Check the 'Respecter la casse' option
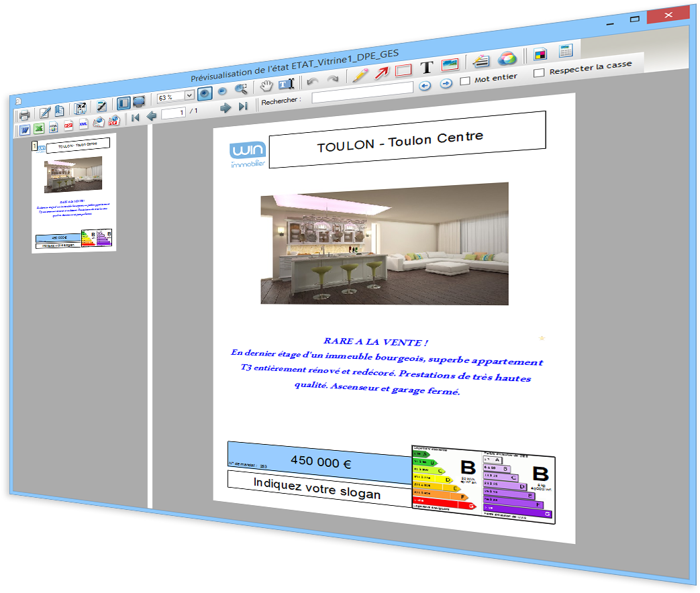Image resolution: width=700 pixels, height=593 pixels. (539, 72)
